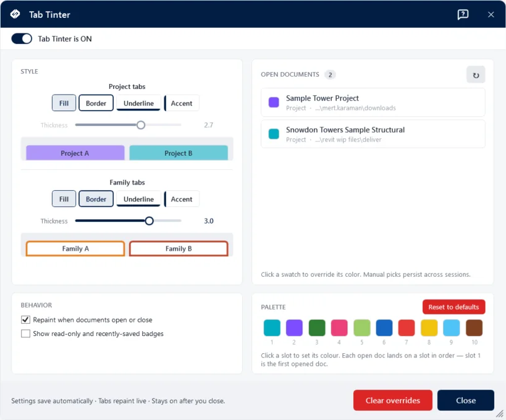This screenshot has height=420, width=506.
Task: Click the window resize grip at corner
Action: (x=500, y=414)
